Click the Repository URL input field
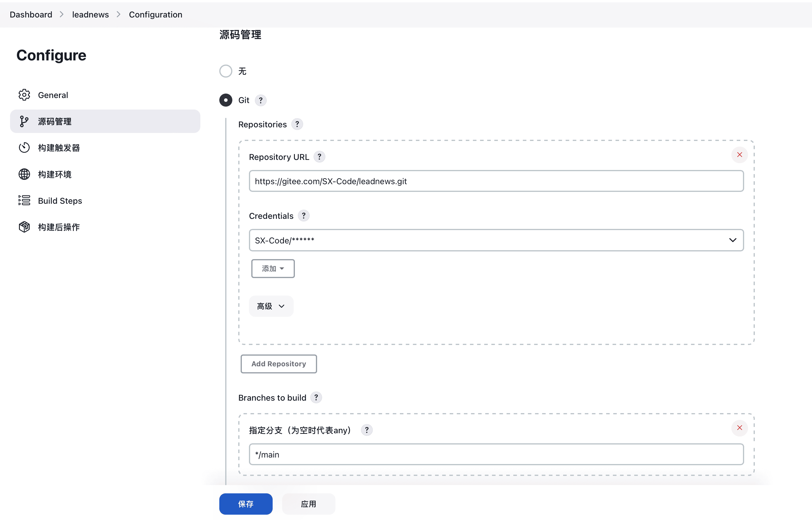The image size is (812, 520). 496,181
